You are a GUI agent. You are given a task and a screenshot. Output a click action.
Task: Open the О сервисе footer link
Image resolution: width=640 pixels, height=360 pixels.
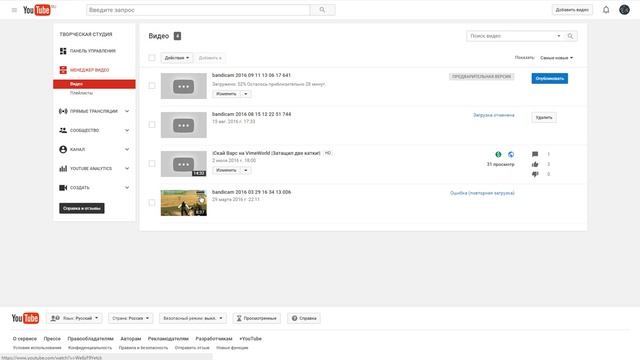click(24, 339)
